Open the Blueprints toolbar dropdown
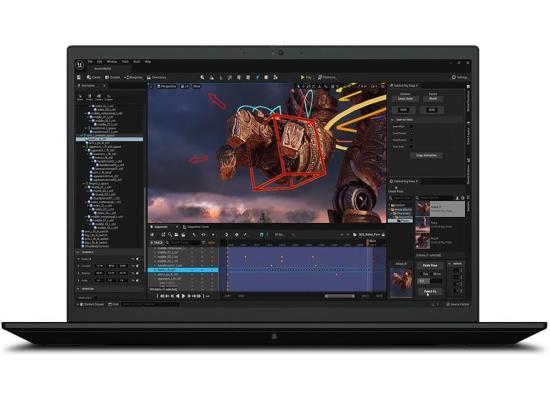 tap(133, 77)
